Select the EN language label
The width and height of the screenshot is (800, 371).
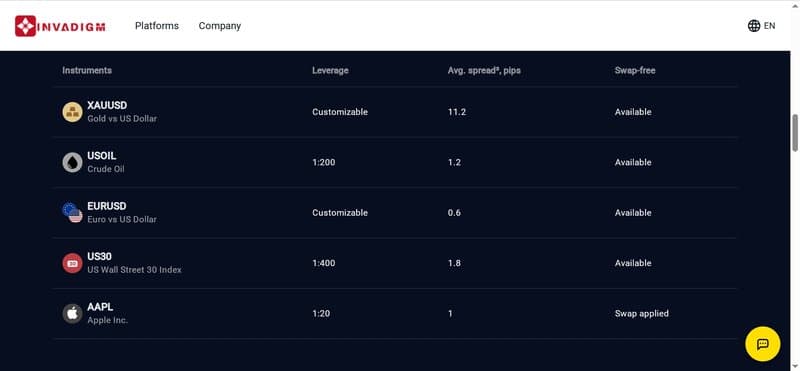click(x=769, y=26)
